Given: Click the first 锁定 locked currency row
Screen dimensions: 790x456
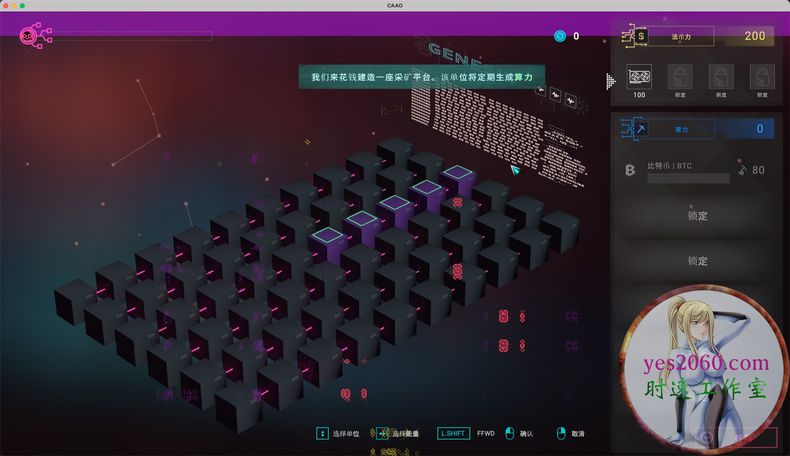Looking at the screenshot, I should [x=697, y=215].
